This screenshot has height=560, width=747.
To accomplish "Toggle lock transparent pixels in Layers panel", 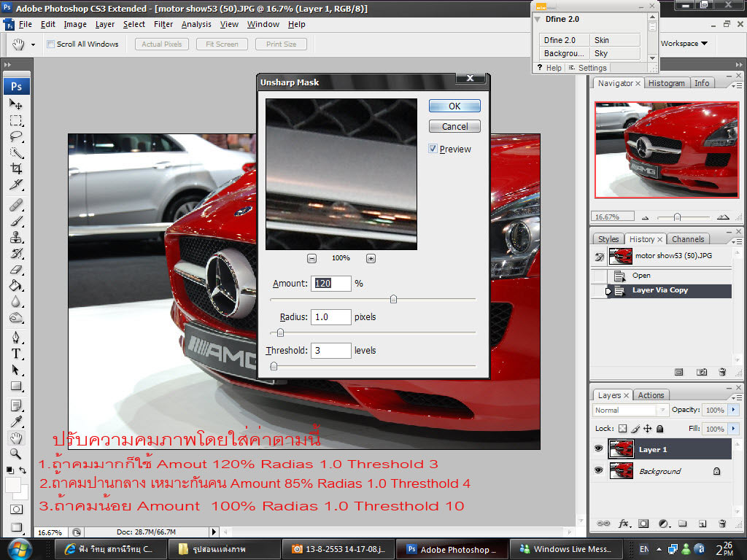I will tap(623, 429).
